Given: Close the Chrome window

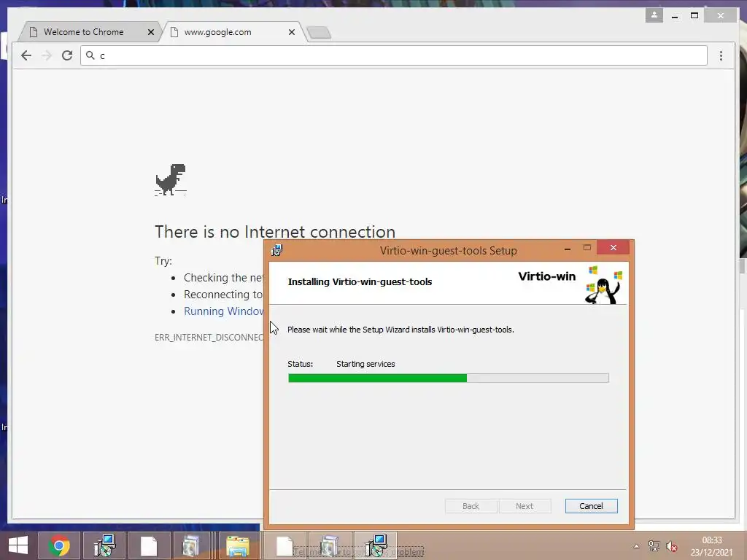Looking at the screenshot, I should [721, 16].
